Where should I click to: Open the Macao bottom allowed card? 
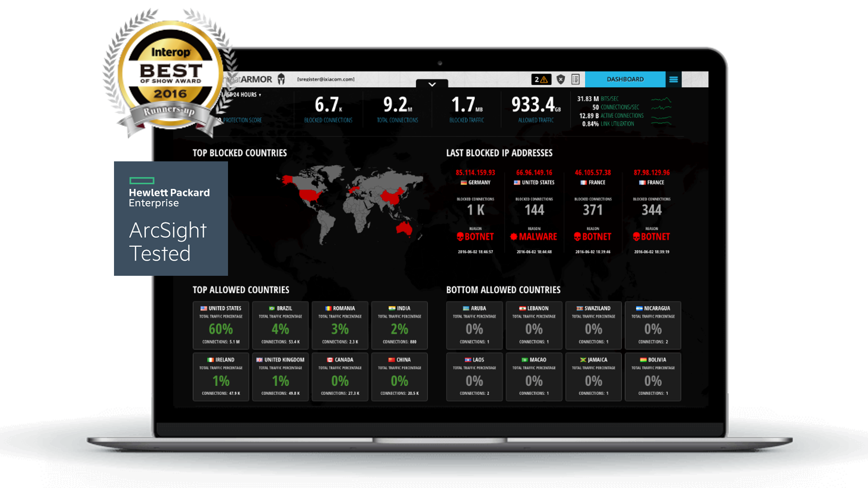tap(534, 377)
